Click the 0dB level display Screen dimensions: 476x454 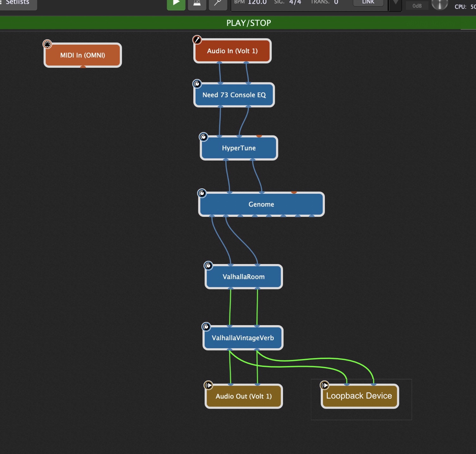[417, 6]
